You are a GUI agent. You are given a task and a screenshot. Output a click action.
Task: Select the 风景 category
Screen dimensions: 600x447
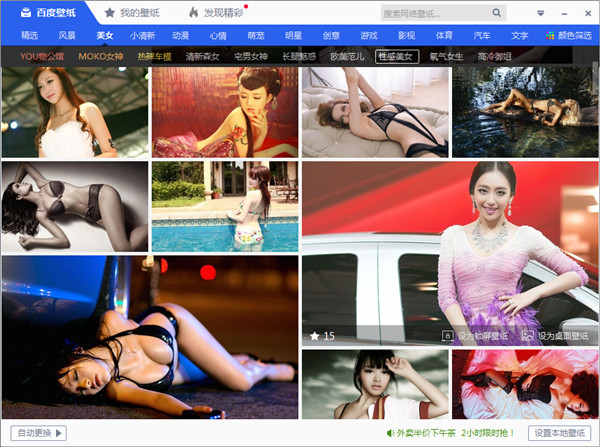(66, 35)
